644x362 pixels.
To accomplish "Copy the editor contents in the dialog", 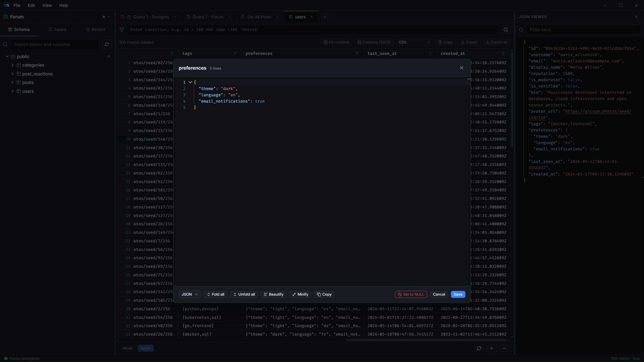I will pyautogui.click(x=324, y=294).
